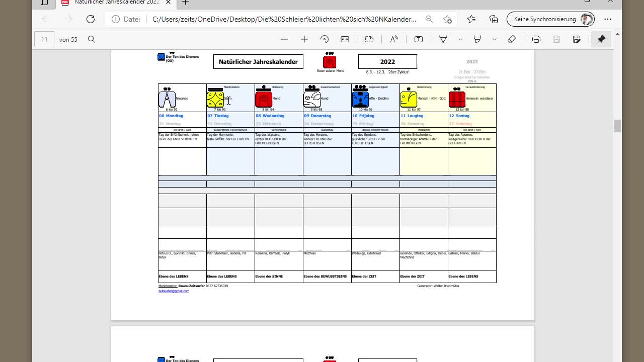Viewport: 644px width, 362px height.
Task: Click the Walburga, Edeltraud names cell
Action: click(x=375, y=260)
